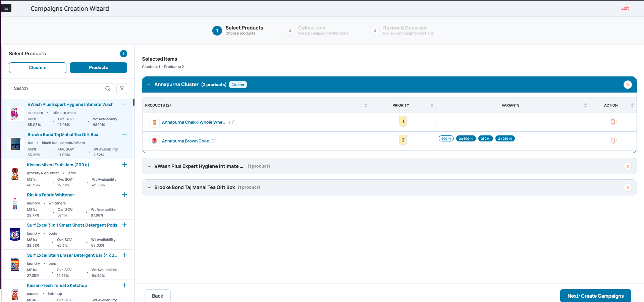
Task: Remove VWash Plus Expert Hygiene Intimate Wash via minus
Action: (125, 104)
